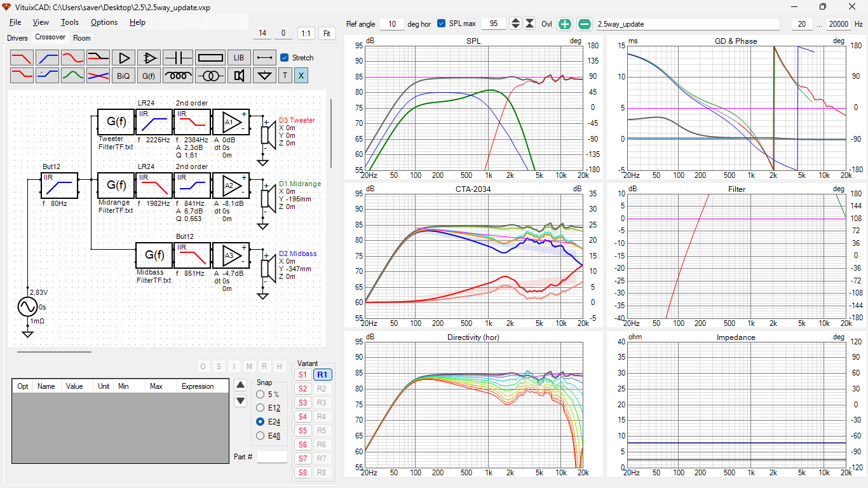
Task: Open the View menu
Action: pos(41,22)
